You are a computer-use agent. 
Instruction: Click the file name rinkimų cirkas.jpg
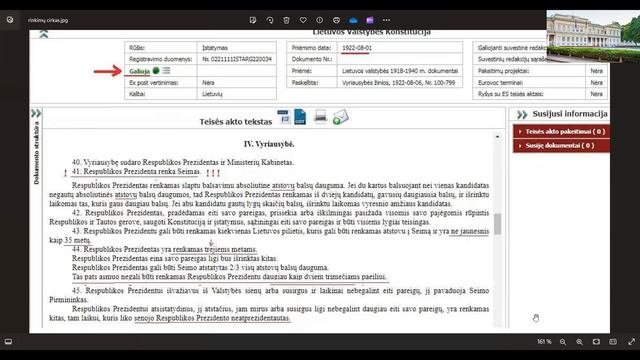[x=48, y=20]
